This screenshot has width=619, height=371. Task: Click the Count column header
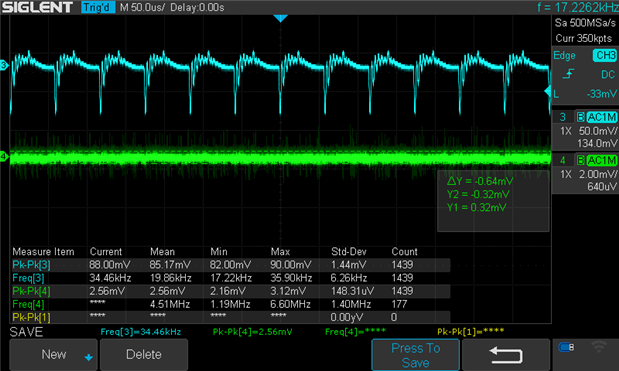404,251
